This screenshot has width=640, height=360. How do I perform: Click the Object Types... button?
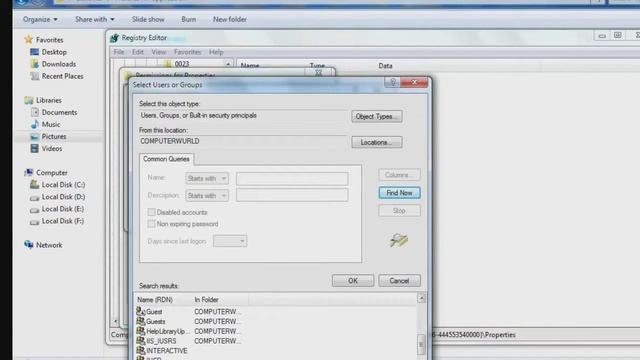[377, 116]
